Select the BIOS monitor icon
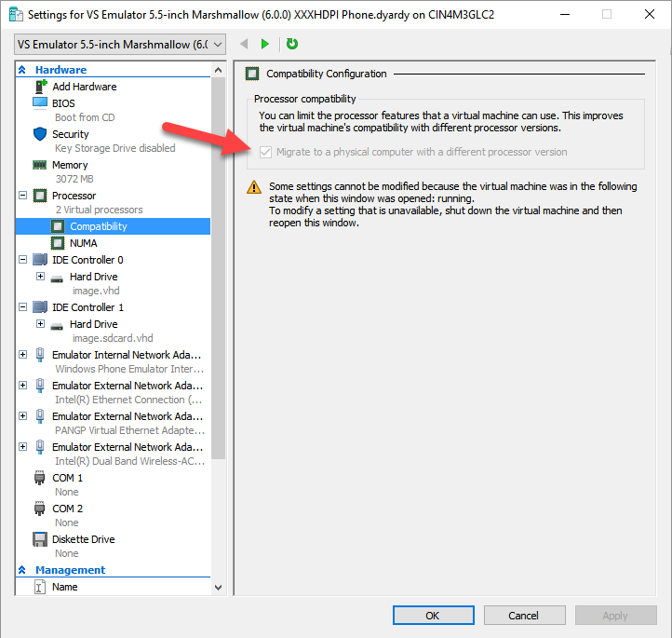 40,103
